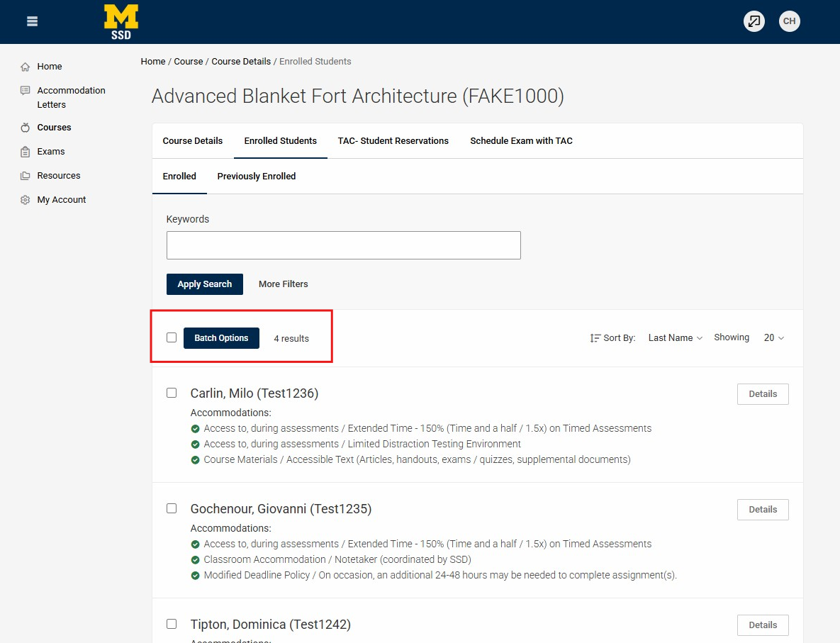Click the Exams clipboard icon
Screen dimensions: 840x643
(x=26, y=152)
